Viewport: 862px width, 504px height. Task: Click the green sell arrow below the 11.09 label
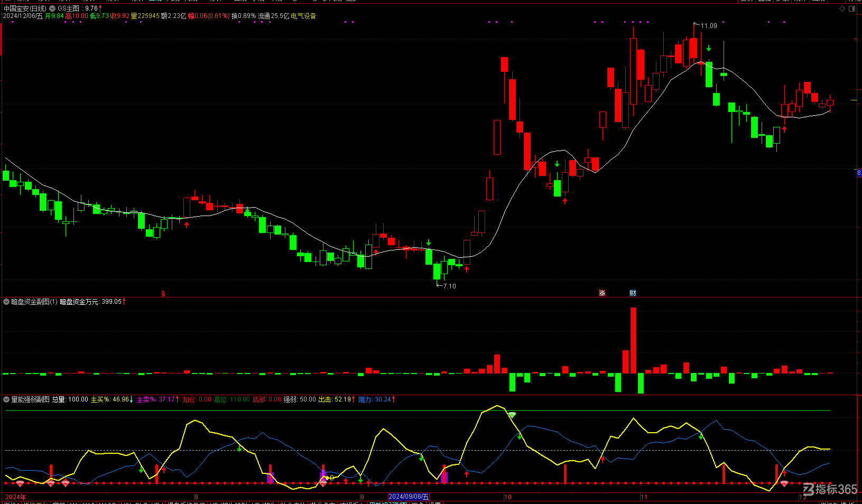[709, 48]
